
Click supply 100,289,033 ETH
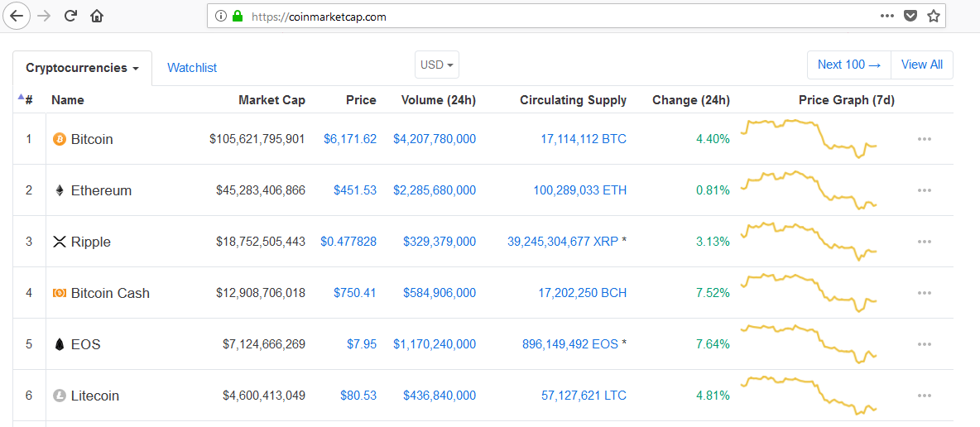click(x=580, y=190)
